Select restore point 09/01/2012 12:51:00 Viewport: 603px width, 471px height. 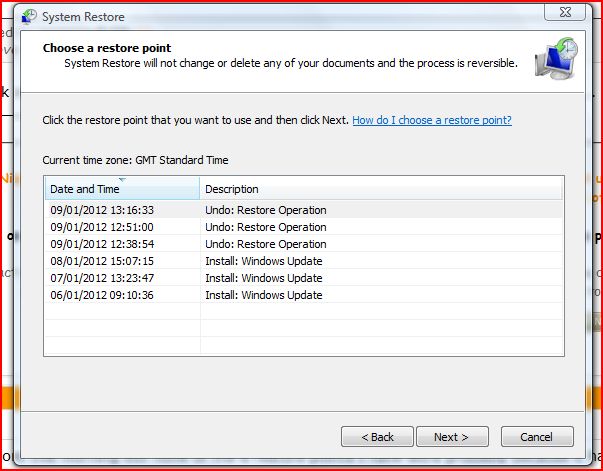pos(102,227)
